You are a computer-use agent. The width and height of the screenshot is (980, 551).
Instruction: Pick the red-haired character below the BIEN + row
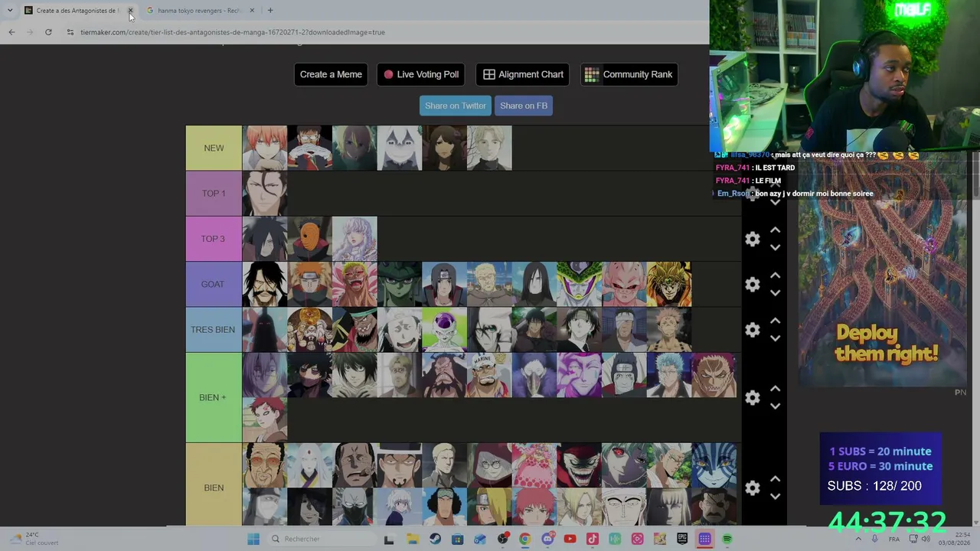265,419
